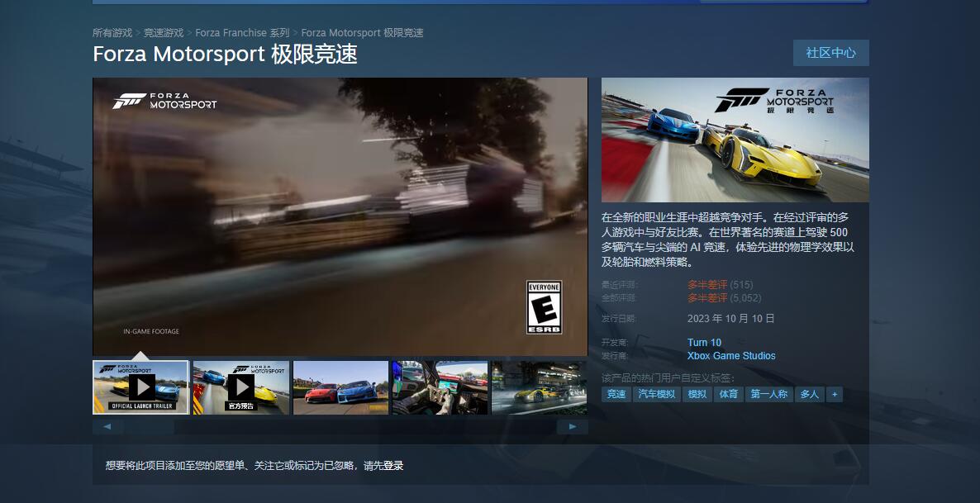This screenshot has height=503, width=980.
Task: Click the Forza Motorsport header capsule image
Action: tap(735, 140)
